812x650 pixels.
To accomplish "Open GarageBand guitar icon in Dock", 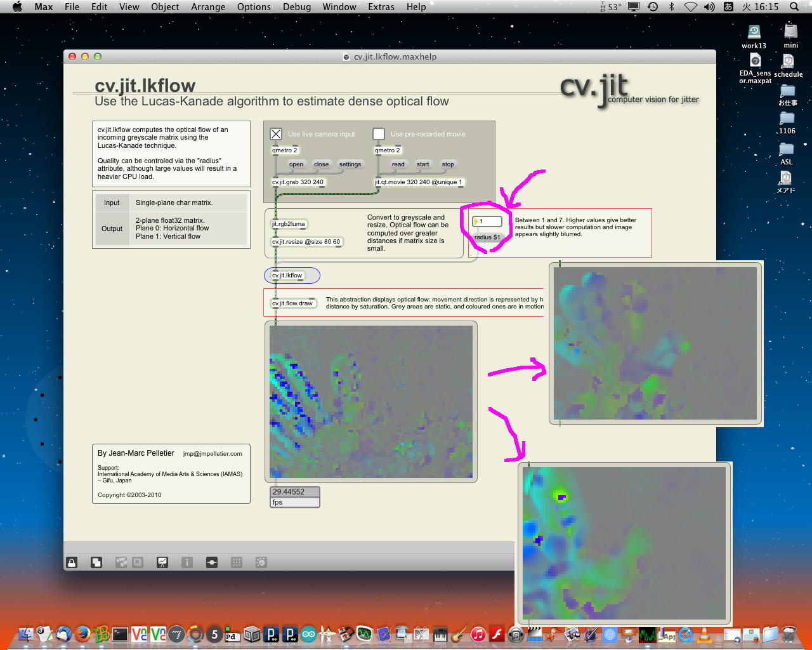I will (x=459, y=633).
